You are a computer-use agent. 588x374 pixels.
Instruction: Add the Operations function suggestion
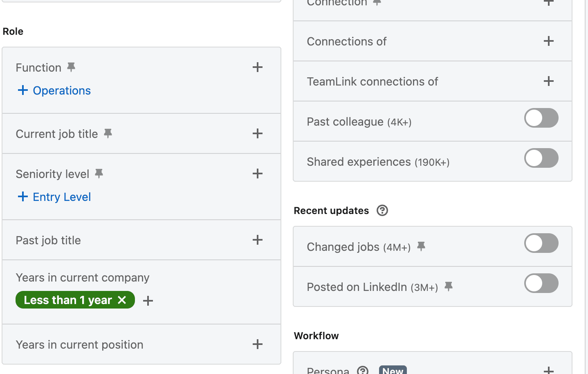click(x=54, y=90)
